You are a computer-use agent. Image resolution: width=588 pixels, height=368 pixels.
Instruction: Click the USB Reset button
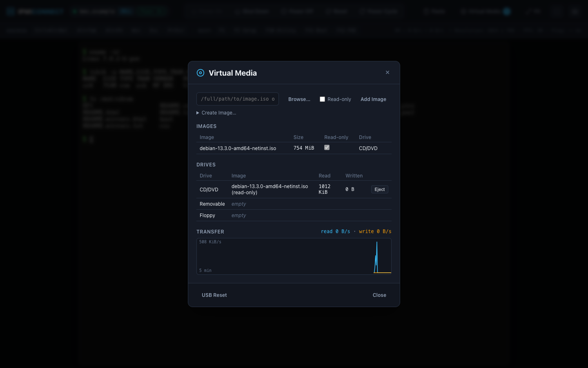tap(214, 295)
